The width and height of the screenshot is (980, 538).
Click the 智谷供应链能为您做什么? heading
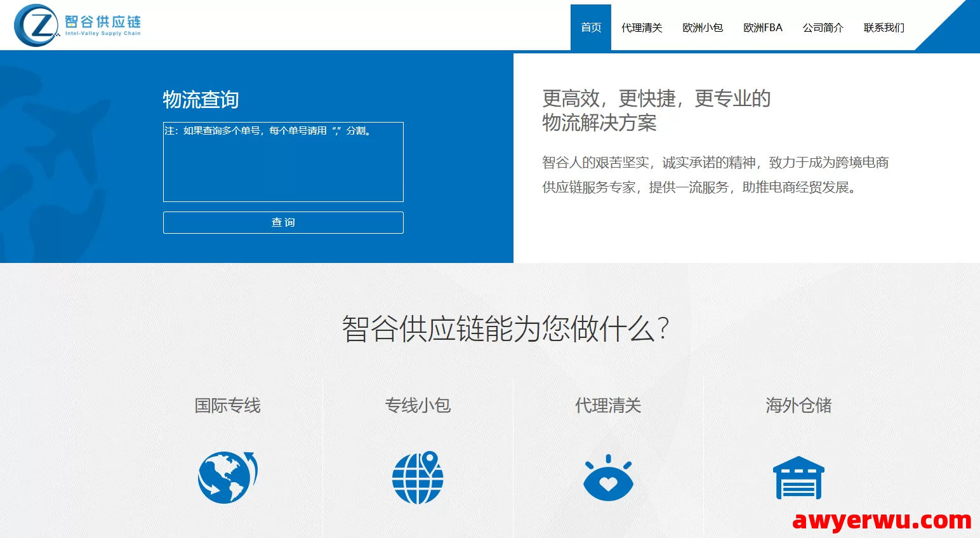click(505, 329)
